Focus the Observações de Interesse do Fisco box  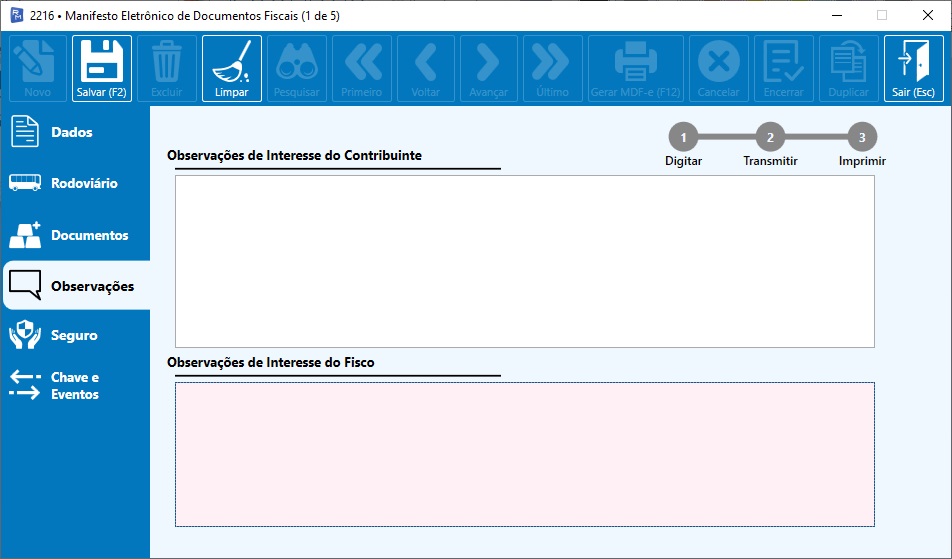tap(525, 455)
